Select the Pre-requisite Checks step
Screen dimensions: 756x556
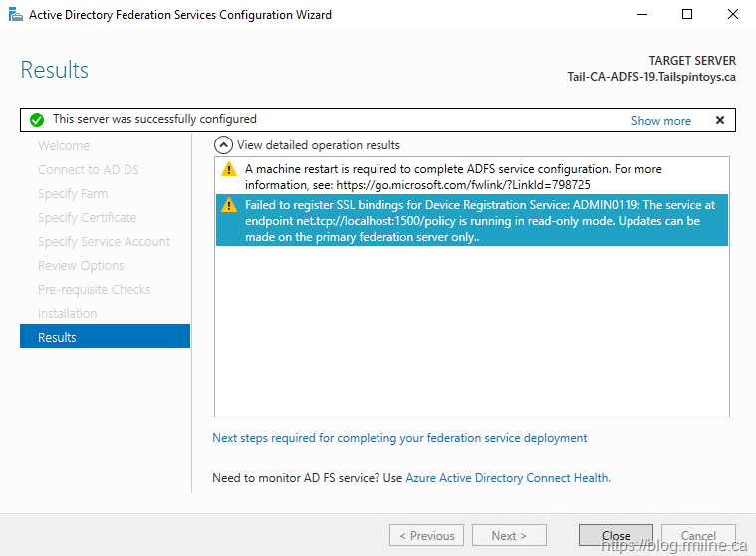pos(94,290)
